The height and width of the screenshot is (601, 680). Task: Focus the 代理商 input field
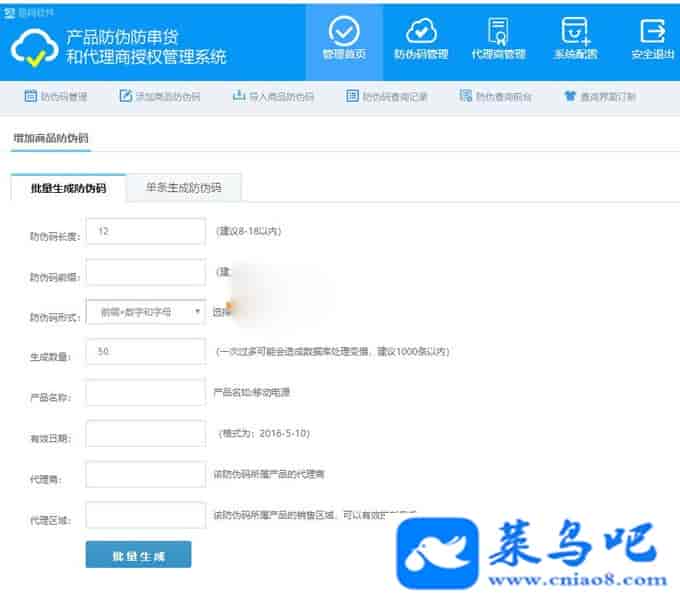[x=146, y=474]
